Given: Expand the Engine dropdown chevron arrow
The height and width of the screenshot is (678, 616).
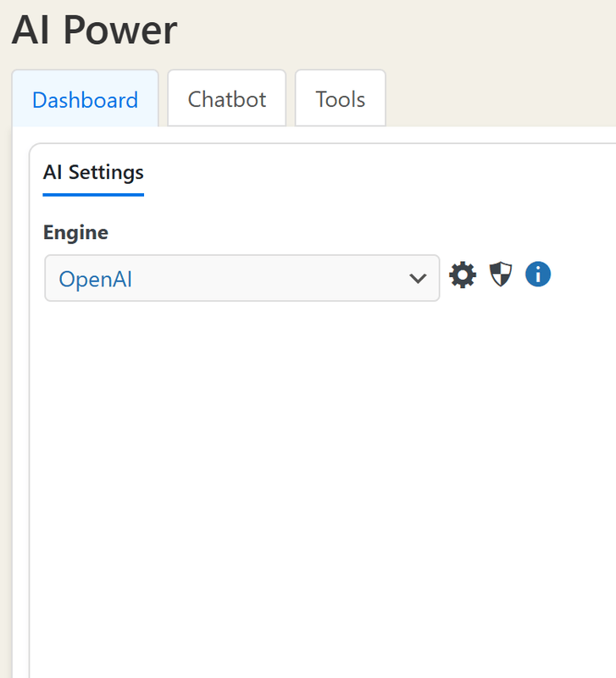Looking at the screenshot, I should [x=417, y=278].
